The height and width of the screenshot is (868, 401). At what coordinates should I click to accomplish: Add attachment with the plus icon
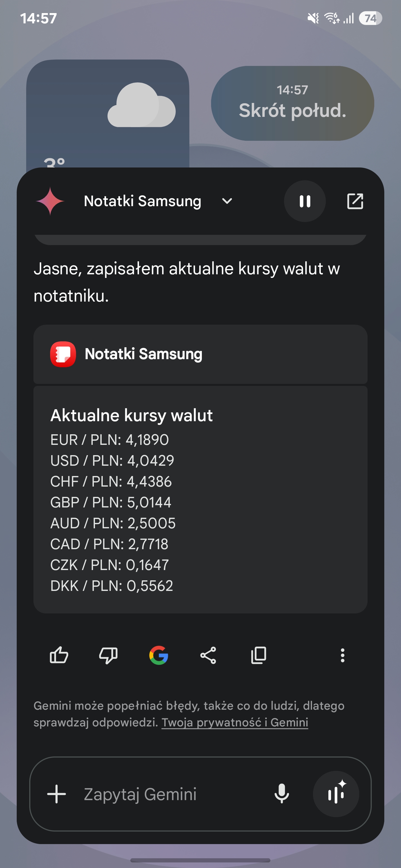(56, 794)
